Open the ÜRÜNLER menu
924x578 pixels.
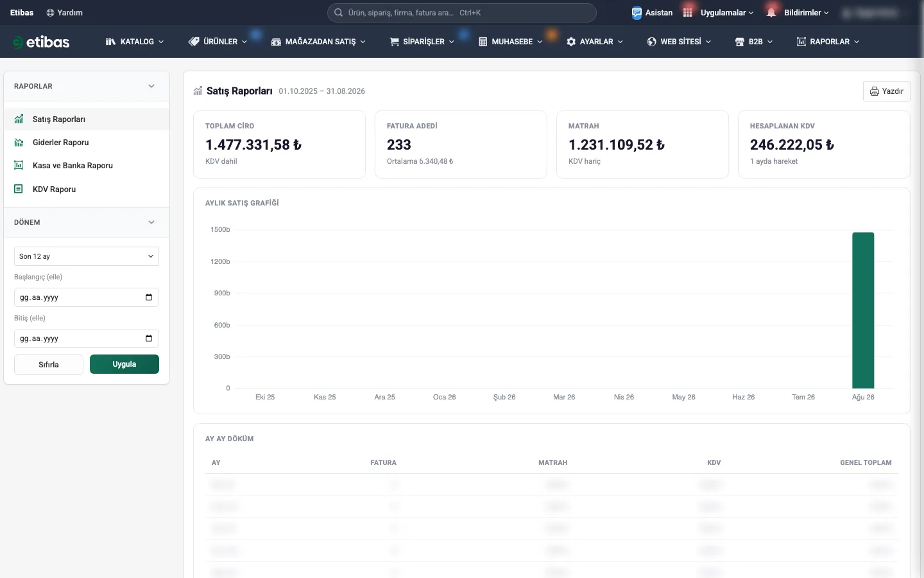218,42
